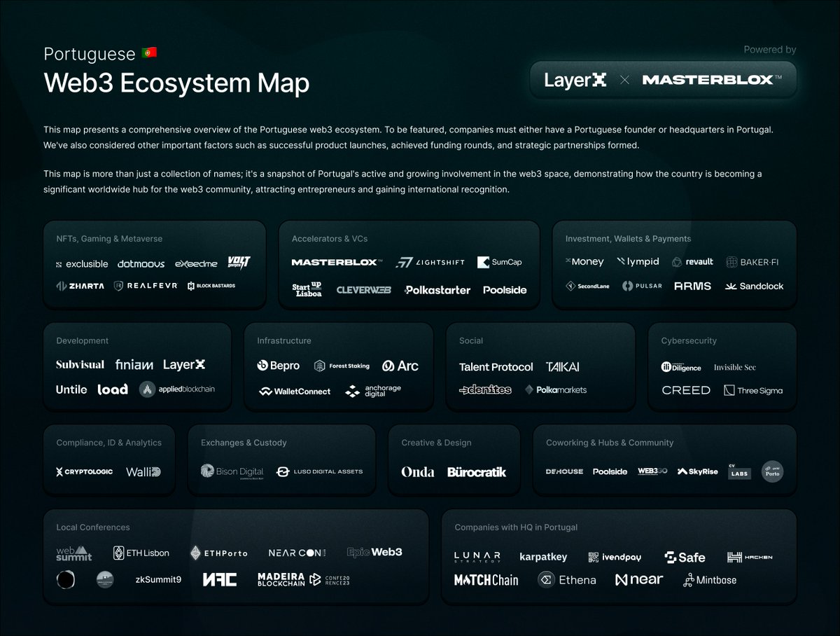Select the Onda logo
840x636 pixels.
418,471
